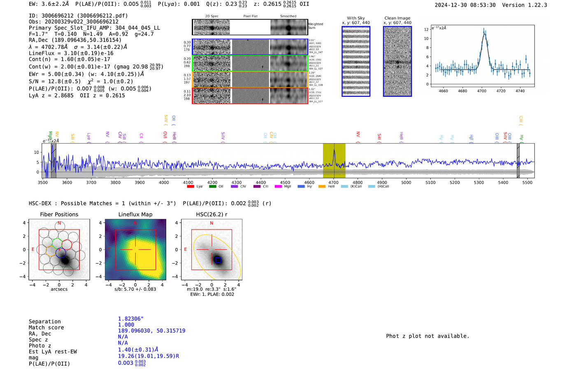The width and height of the screenshot is (576, 392).
Task: Open the Lineflux Map image
Action: coord(135,250)
